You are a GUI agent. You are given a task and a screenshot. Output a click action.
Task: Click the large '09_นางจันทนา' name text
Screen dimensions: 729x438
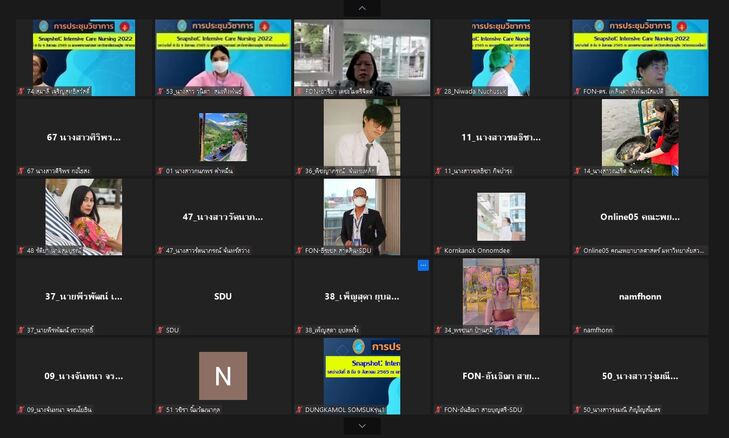coord(84,376)
